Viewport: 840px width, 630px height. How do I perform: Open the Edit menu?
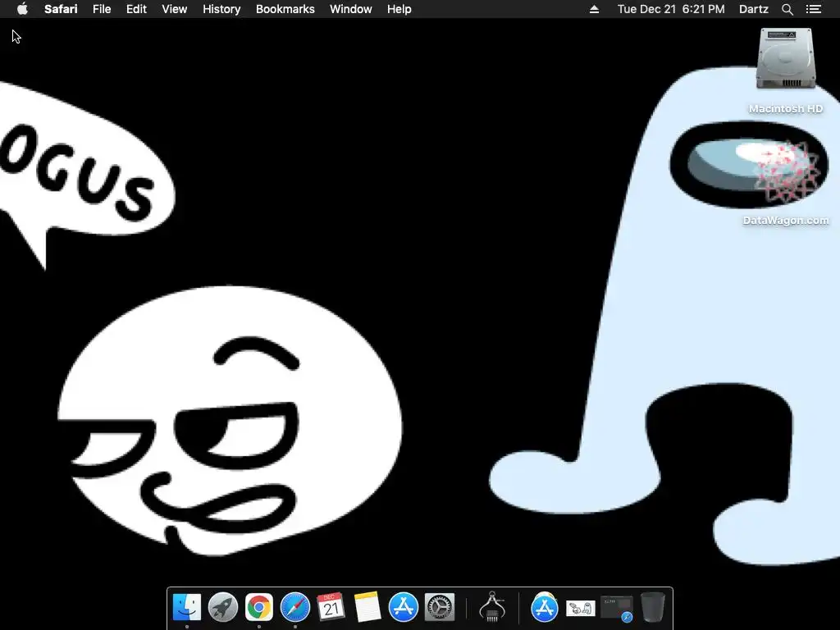click(x=136, y=9)
